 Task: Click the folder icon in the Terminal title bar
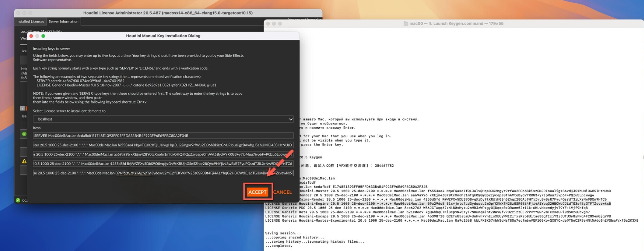[406, 23]
